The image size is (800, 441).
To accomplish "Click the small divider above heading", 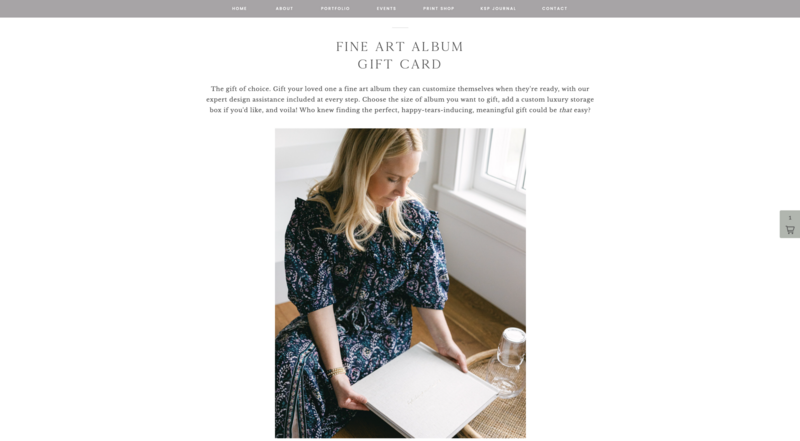I will point(400,28).
